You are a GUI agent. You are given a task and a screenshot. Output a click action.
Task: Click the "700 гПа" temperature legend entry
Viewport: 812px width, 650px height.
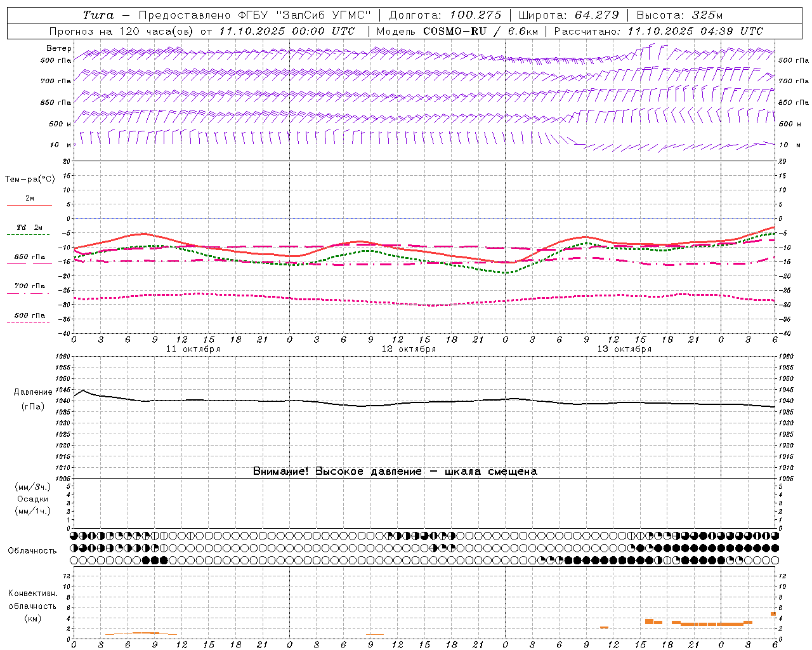click(30, 286)
